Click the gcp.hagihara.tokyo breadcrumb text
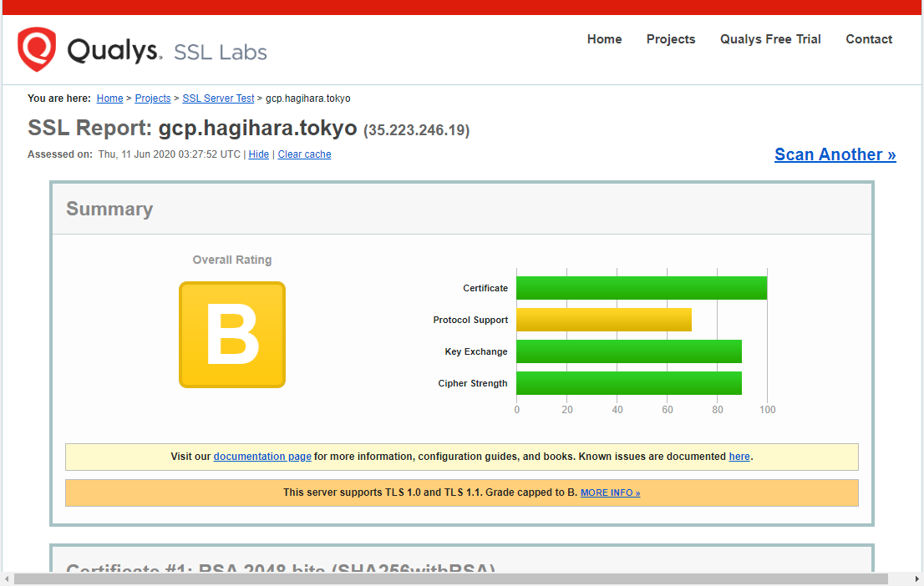This screenshot has width=924, height=586. (x=307, y=99)
